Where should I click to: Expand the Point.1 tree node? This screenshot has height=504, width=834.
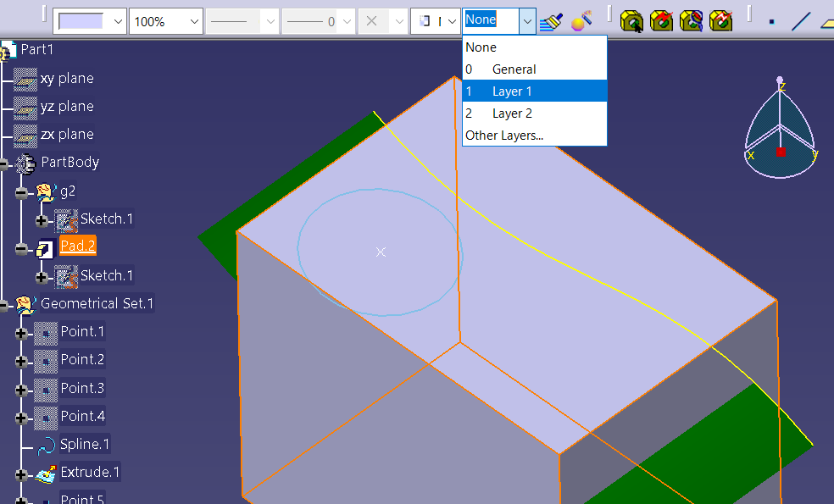coord(21,333)
